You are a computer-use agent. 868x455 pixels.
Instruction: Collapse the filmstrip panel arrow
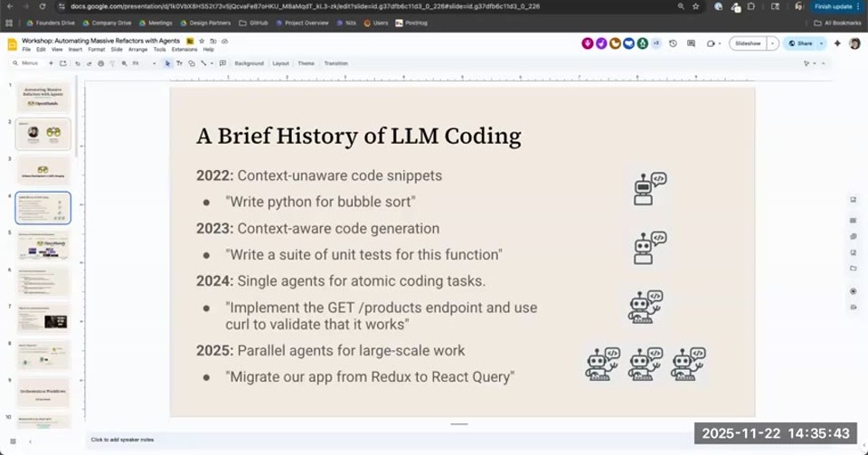pyautogui.click(x=30, y=441)
